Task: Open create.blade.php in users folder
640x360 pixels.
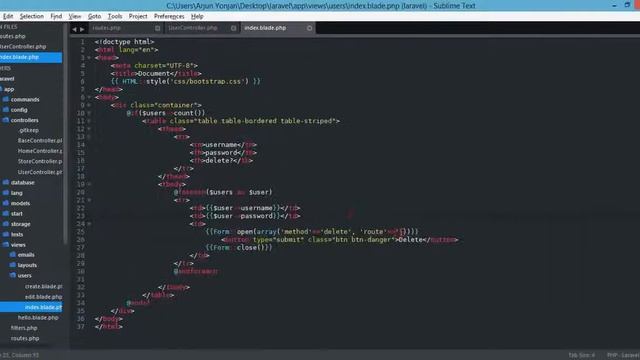Action: point(43,287)
